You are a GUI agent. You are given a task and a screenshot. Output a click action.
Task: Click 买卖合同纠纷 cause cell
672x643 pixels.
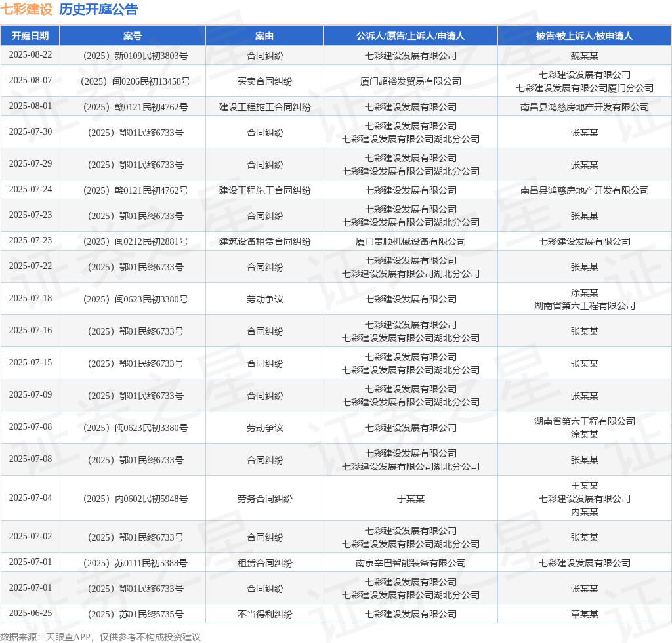coord(265,81)
